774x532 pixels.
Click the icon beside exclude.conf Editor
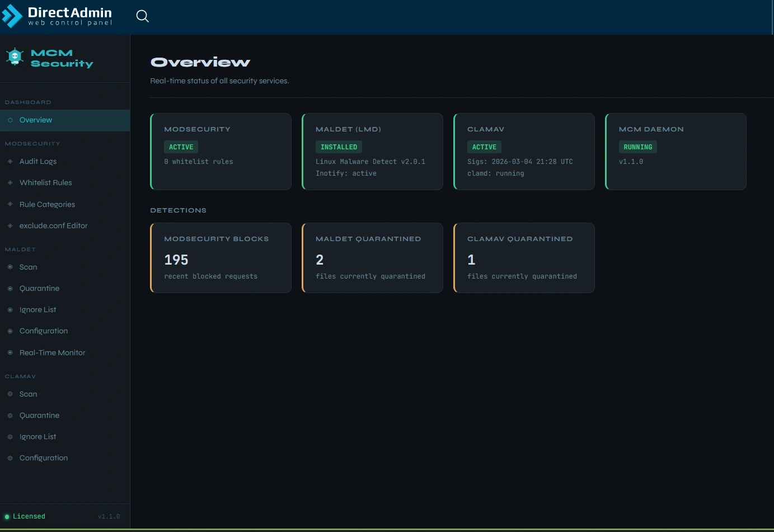[x=10, y=226]
